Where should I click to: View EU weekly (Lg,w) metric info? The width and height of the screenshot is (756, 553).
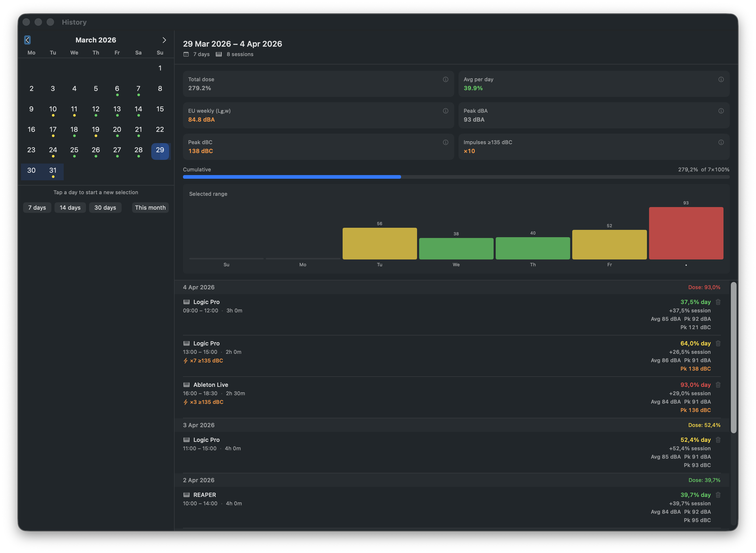coord(445,111)
